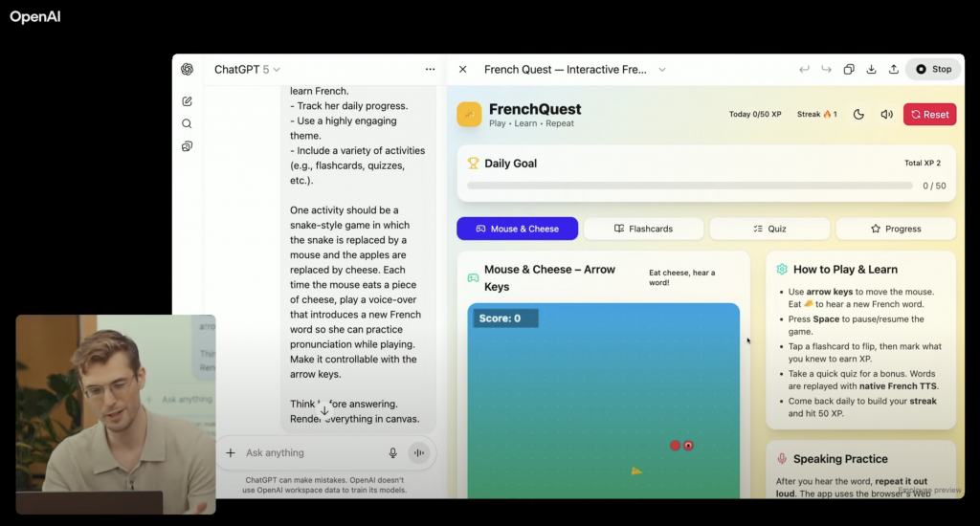Share the canvas using share icon

pyautogui.click(x=893, y=69)
